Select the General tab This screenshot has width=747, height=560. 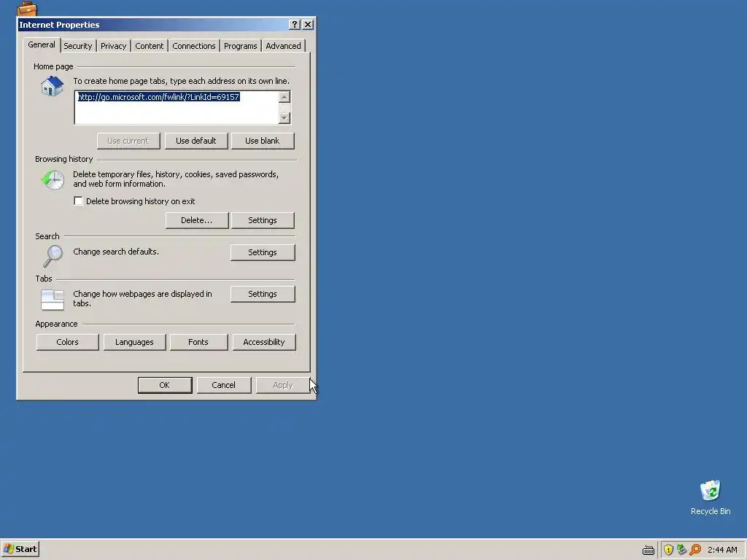tap(42, 44)
